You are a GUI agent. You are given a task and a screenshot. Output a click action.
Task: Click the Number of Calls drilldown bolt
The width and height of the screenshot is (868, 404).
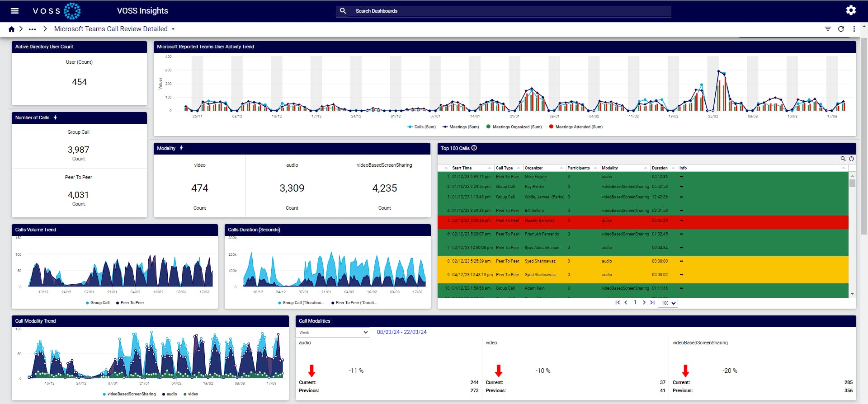point(55,117)
